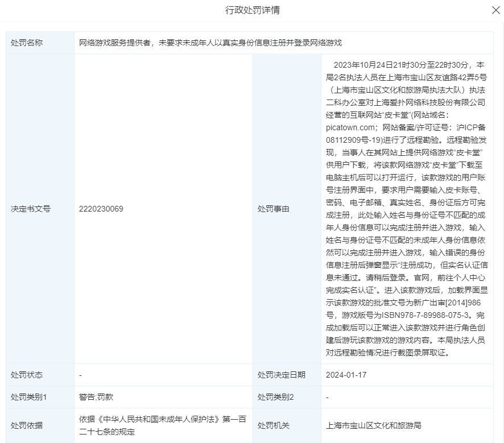Click the 处罚事由 paragraph starting with 2023年10月24日

tap(407, 209)
